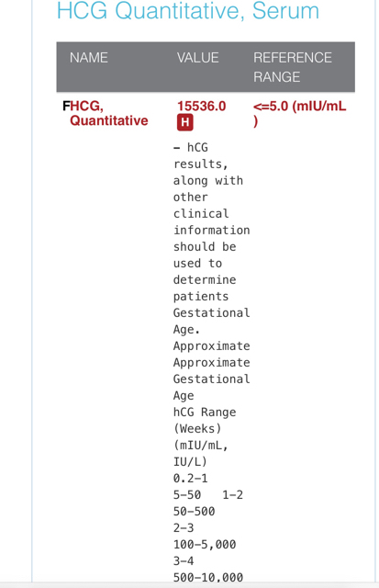Image resolution: width=379 pixels, height=588 pixels.
Task: Click the HCG, Quantitative test name
Action: [109, 113]
